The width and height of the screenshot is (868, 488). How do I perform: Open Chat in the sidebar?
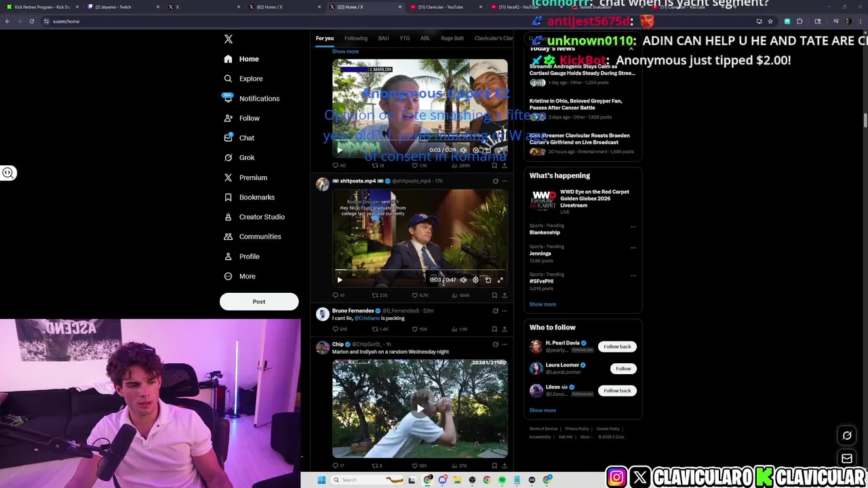[x=239, y=138]
